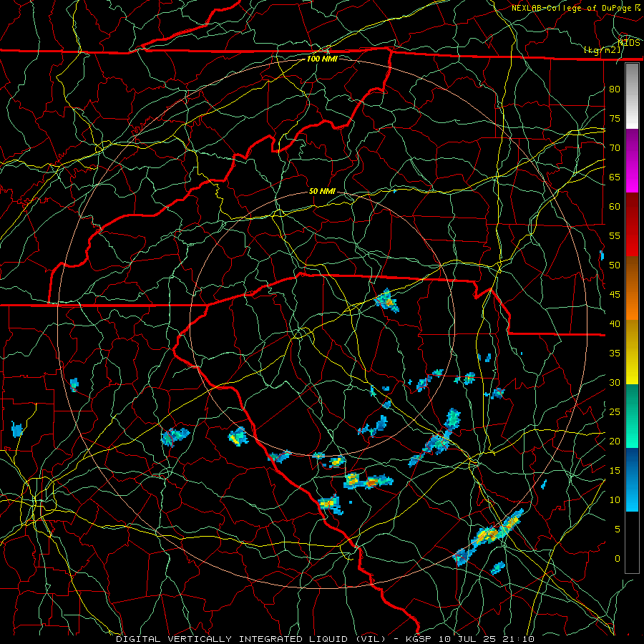Click the purple-magenta band of the color scale
The width and height of the screenshot is (644, 644).
(x=632, y=161)
